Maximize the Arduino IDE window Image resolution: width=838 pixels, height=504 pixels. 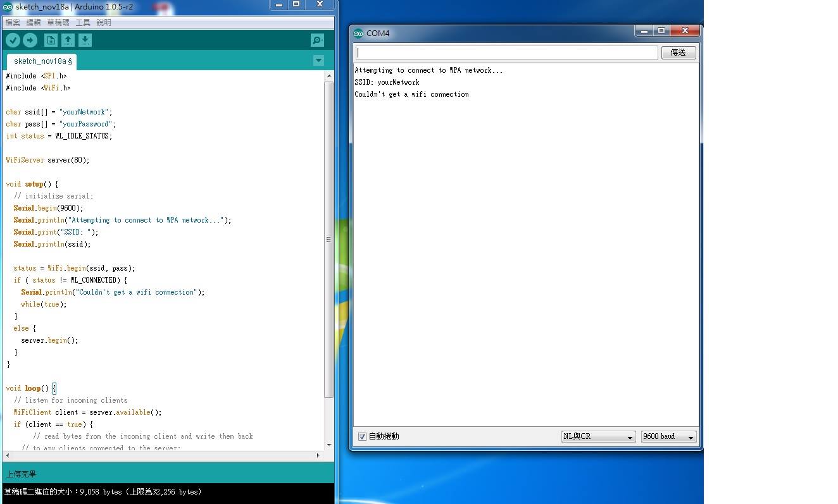pos(296,4)
